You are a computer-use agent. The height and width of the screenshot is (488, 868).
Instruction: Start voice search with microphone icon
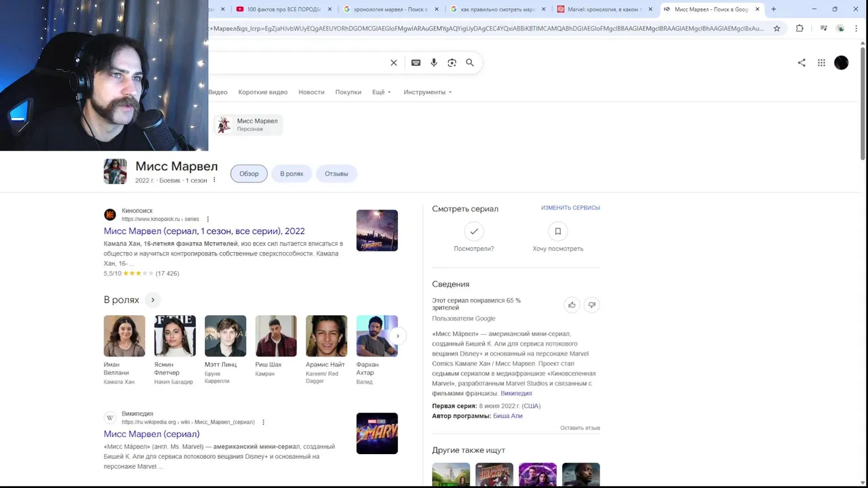[x=434, y=62]
